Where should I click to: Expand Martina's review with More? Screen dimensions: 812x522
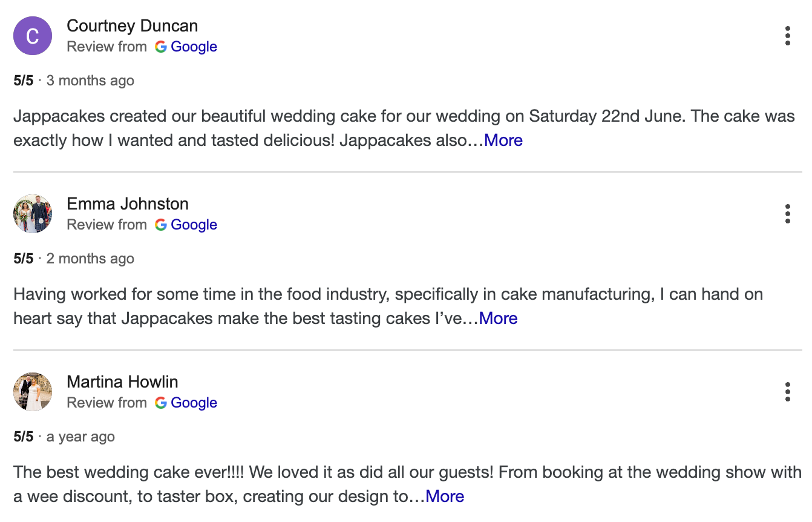(x=445, y=496)
